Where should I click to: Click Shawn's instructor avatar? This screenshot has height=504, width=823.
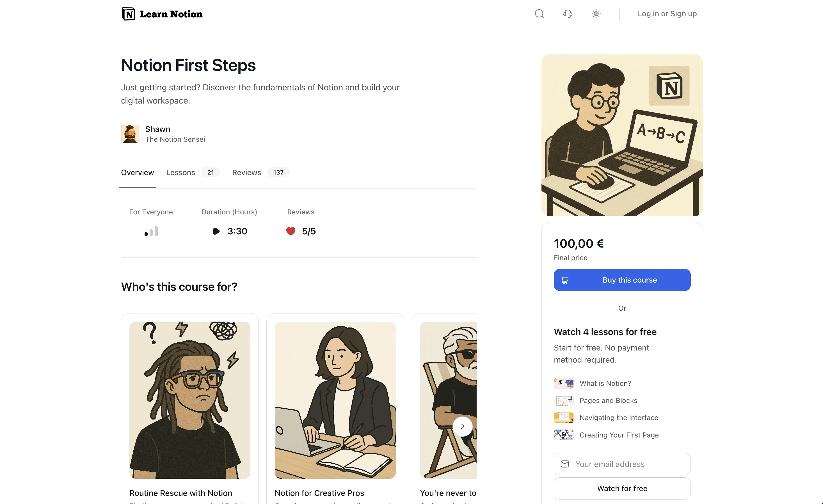pos(130,134)
